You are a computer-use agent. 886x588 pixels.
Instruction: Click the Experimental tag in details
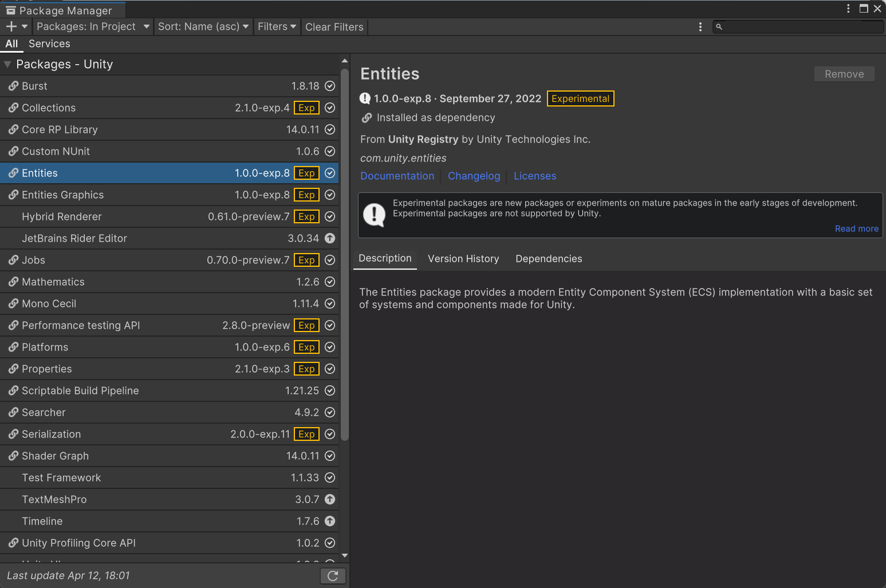[x=580, y=98]
